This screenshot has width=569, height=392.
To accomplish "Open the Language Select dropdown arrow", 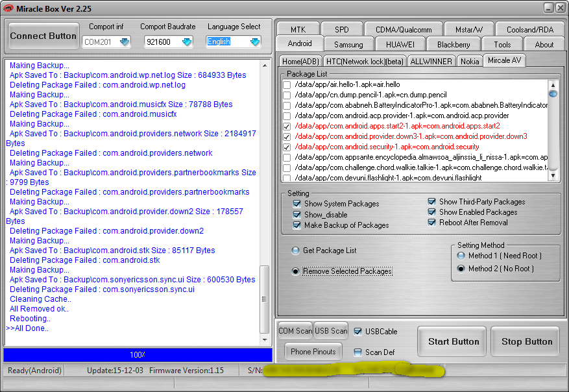I will [x=255, y=42].
